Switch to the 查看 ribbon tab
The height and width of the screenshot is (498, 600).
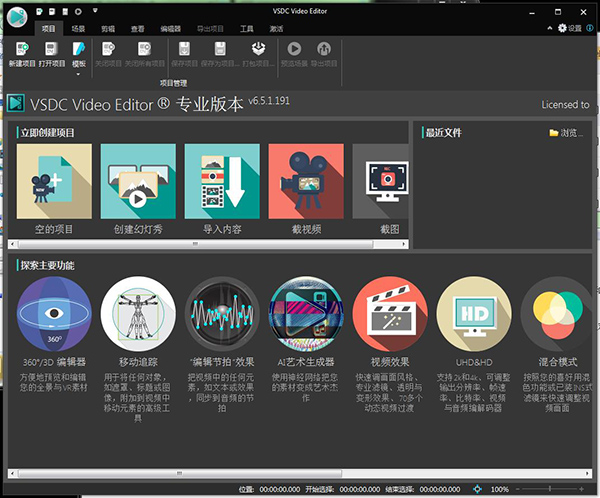coord(137,29)
